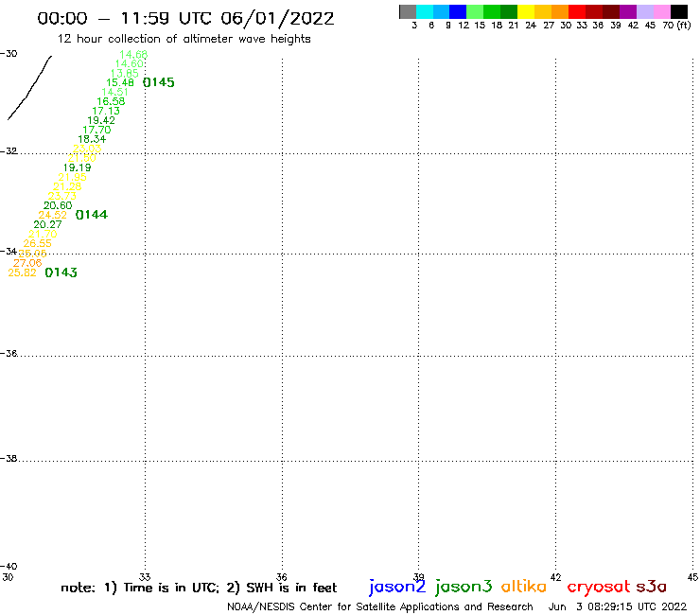Select the yellow 23.03 reading
700x615 pixels.
click(87, 149)
